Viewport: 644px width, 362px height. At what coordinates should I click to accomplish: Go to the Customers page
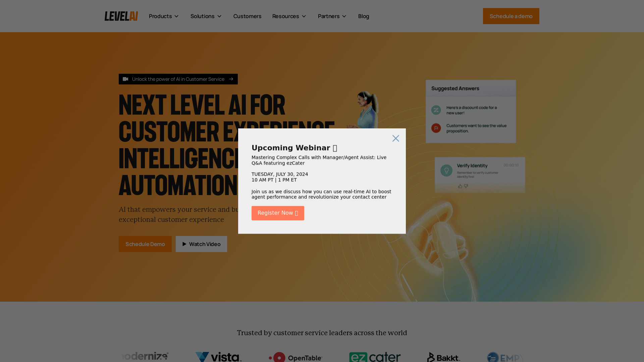pyautogui.click(x=247, y=16)
